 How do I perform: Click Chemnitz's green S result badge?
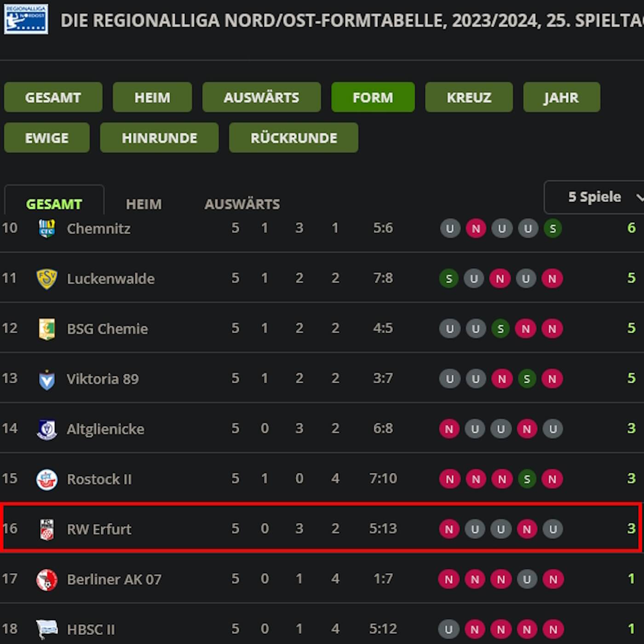point(552,228)
